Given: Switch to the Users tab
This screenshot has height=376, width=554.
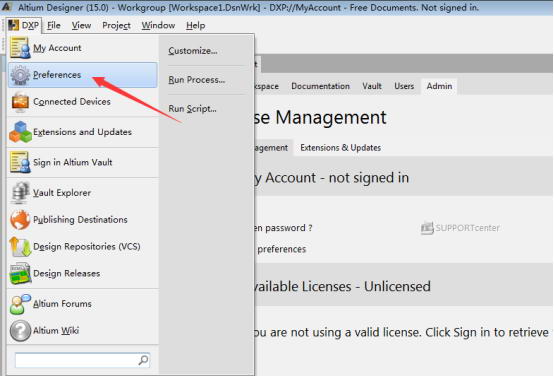Looking at the screenshot, I should pyautogui.click(x=404, y=86).
